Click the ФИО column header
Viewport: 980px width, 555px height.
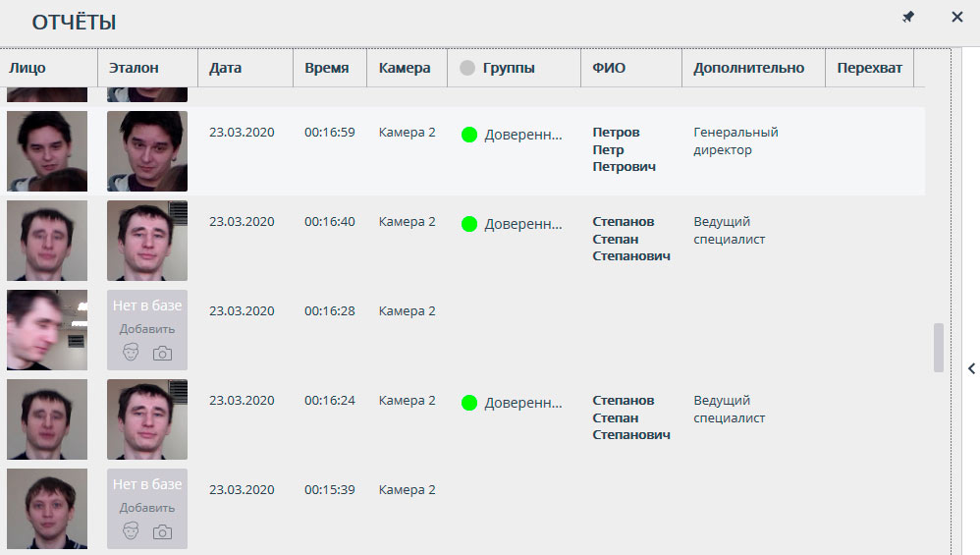pyautogui.click(x=609, y=69)
